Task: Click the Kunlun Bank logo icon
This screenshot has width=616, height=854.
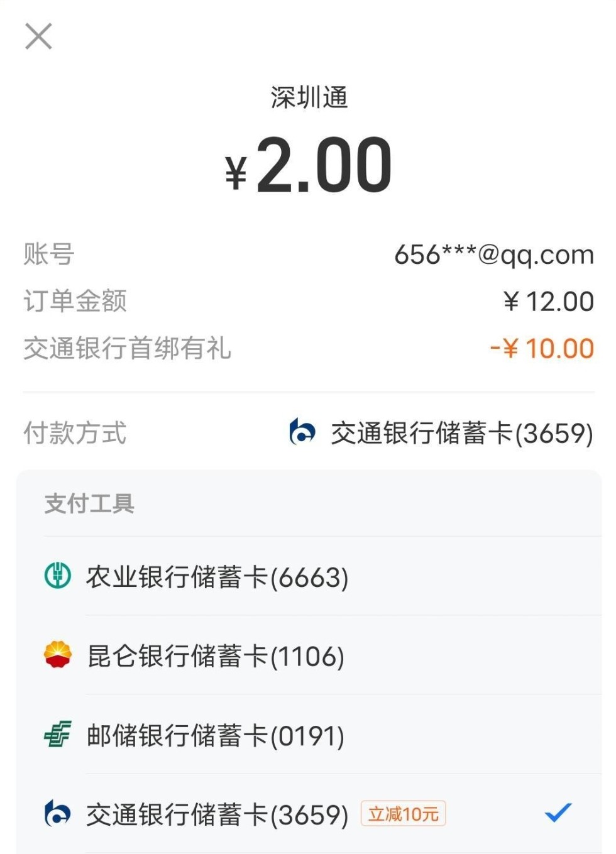Action: (58, 655)
